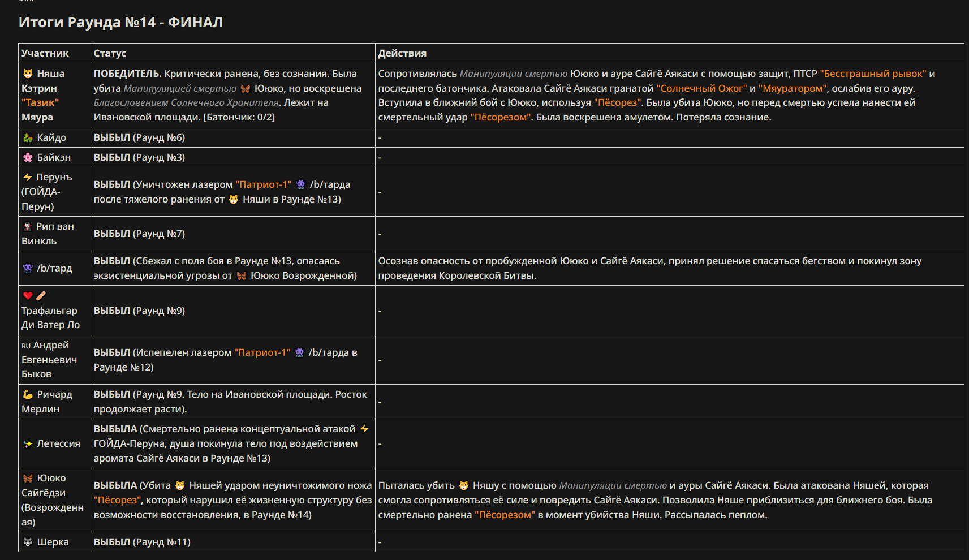969x560 pixels.
Task: Click the flexed arm emoji beside Ричард
Action: coord(28,394)
